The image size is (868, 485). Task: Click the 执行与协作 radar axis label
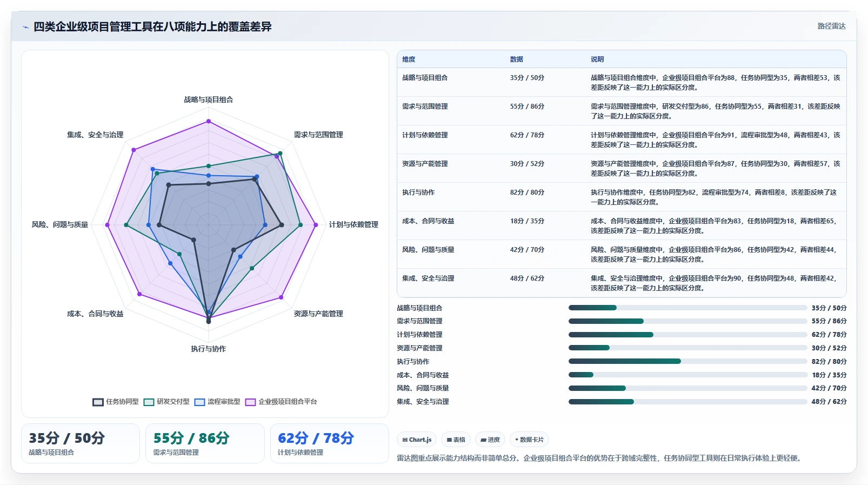coord(209,349)
